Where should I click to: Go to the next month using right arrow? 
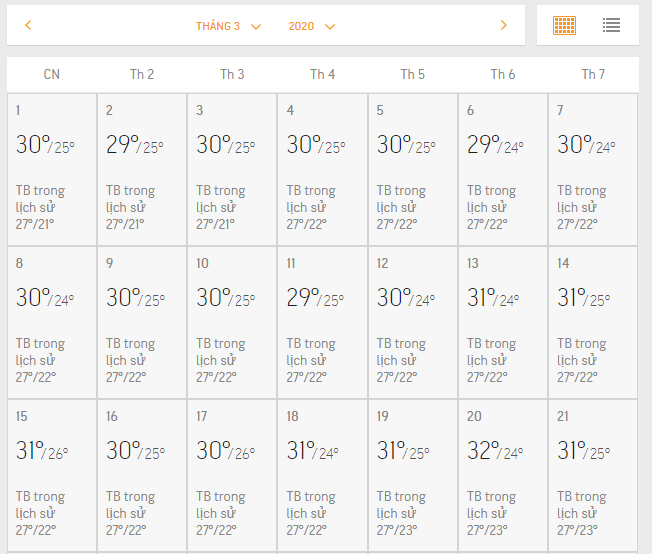tap(504, 25)
